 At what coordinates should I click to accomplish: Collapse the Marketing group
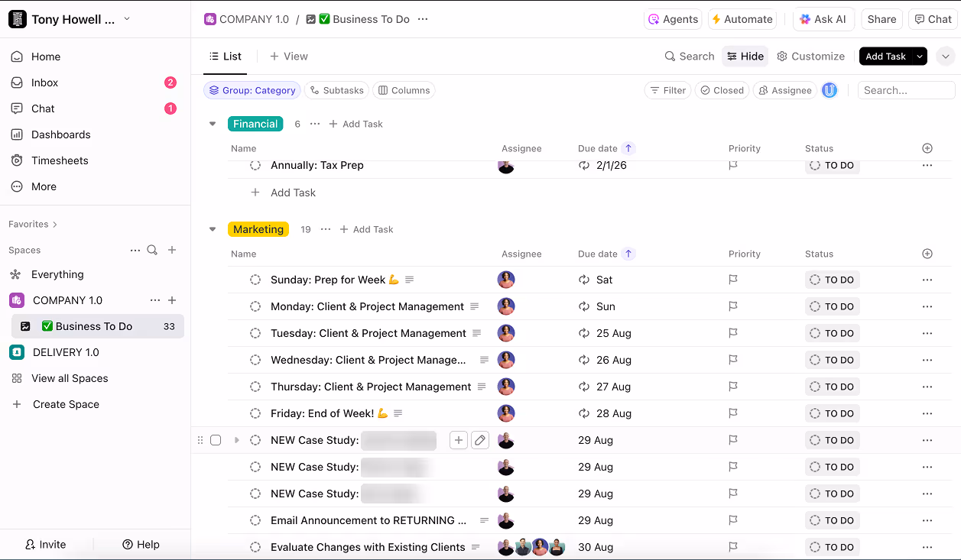click(213, 229)
